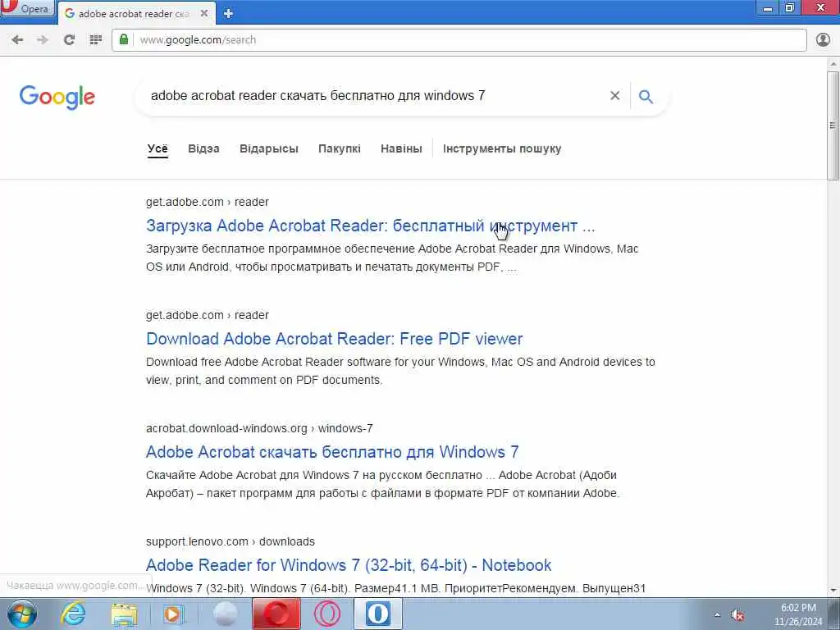Image resolution: width=840 pixels, height=630 pixels.
Task: Click the Google logo
Action: 57,97
